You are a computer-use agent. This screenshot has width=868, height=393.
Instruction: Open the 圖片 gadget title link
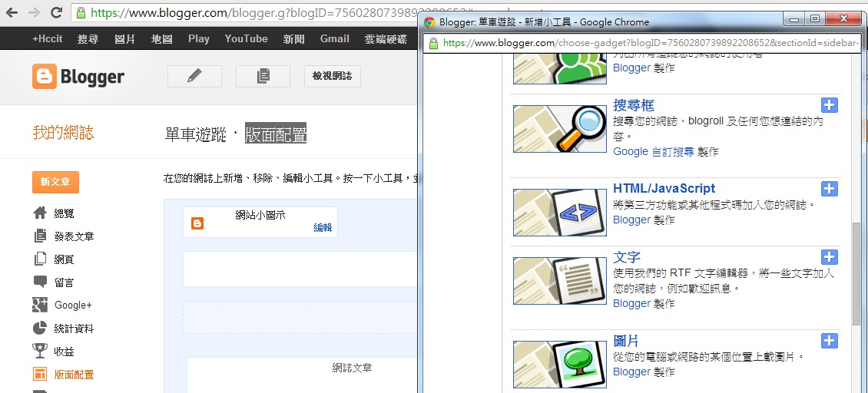pyautogui.click(x=626, y=340)
